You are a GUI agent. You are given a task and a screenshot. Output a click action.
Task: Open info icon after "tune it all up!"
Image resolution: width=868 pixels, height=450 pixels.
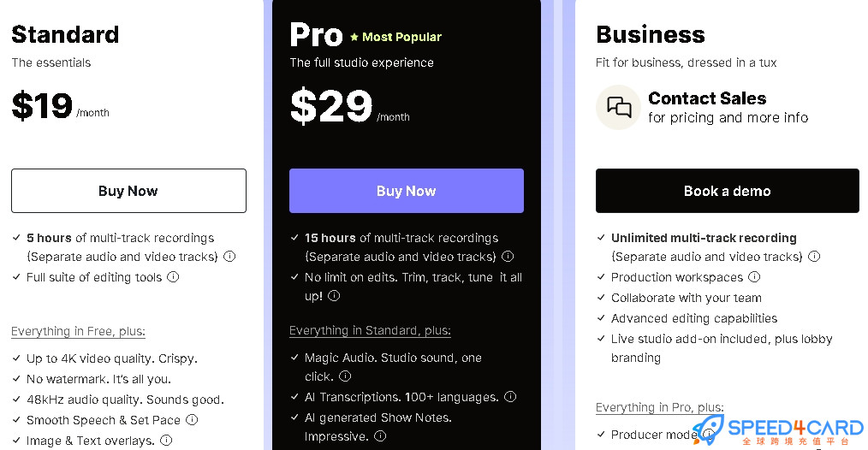(x=334, y=295)
